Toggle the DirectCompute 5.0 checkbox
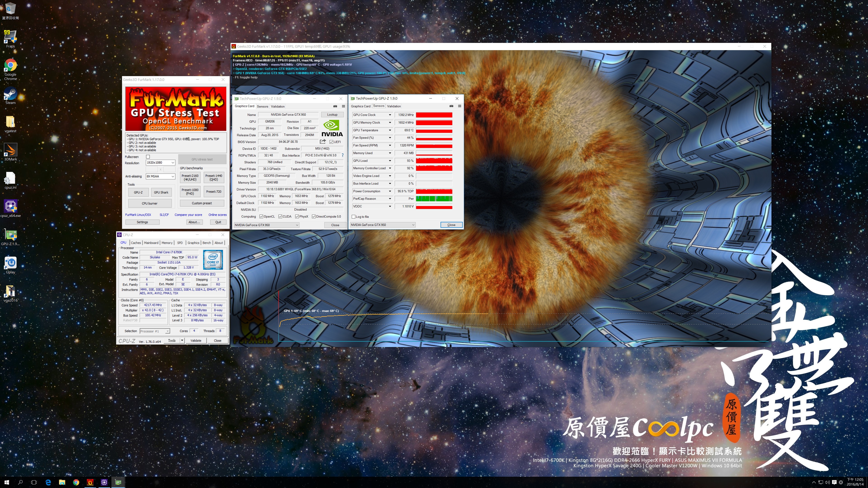This screenshot has height=488, width=868. click(x=314, y=217)
